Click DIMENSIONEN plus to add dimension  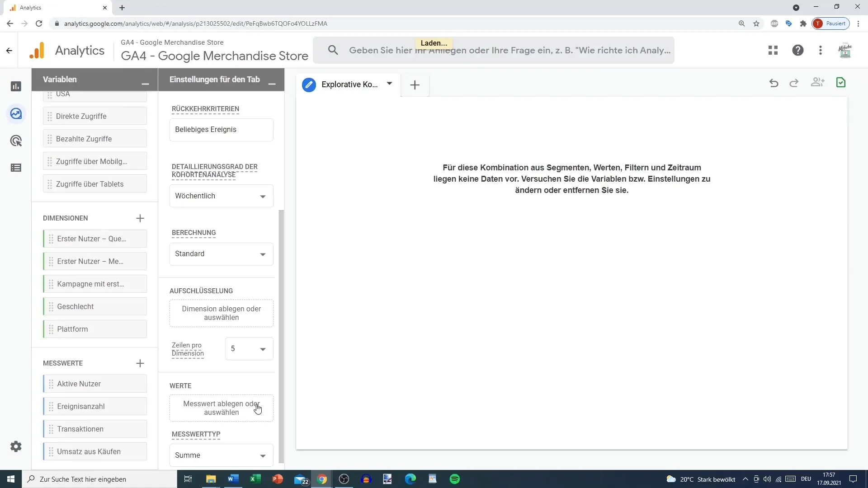click(140, 217)
